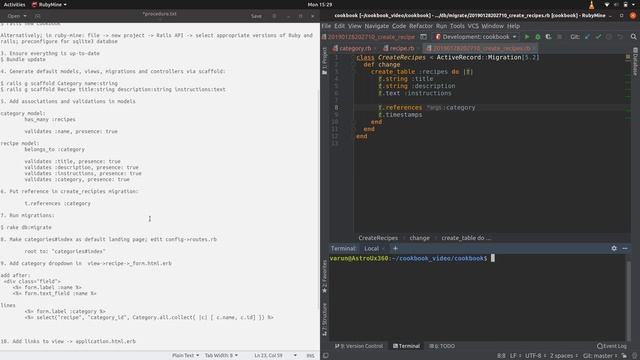
Task: Toggle INS insert mode in gedit
Action: 310,356
